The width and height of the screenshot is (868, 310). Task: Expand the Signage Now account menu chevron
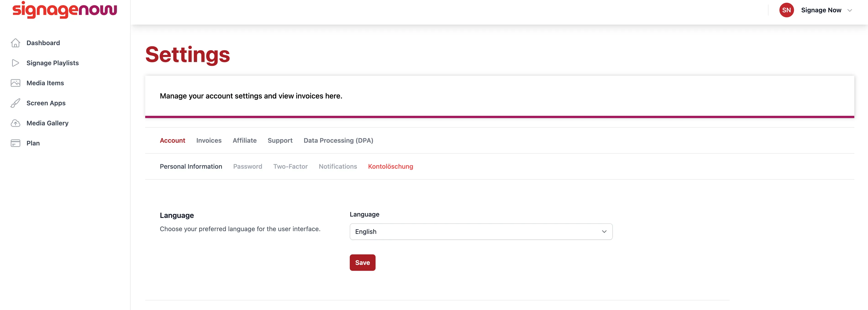point(850,10)
